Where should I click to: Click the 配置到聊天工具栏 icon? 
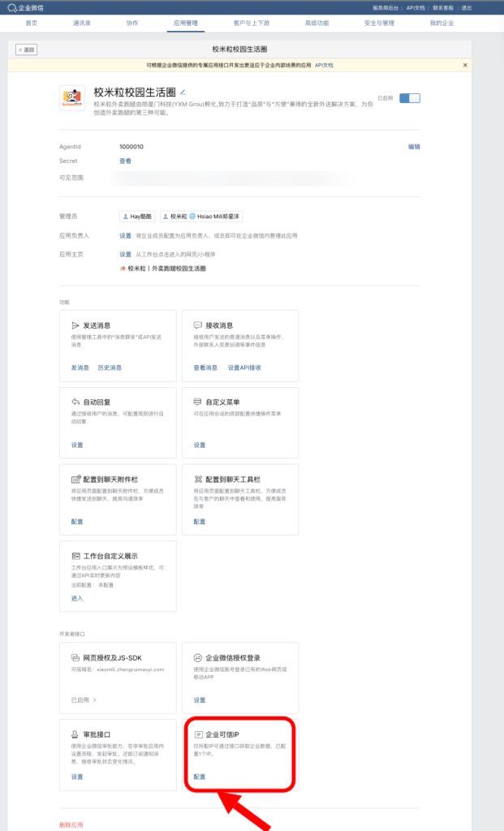point(198,479)
